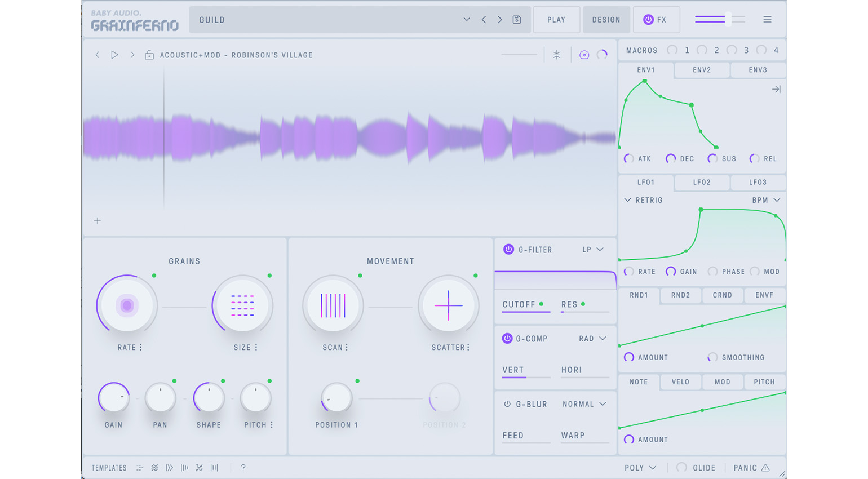Adjust the master volume slider

point(728,20)
